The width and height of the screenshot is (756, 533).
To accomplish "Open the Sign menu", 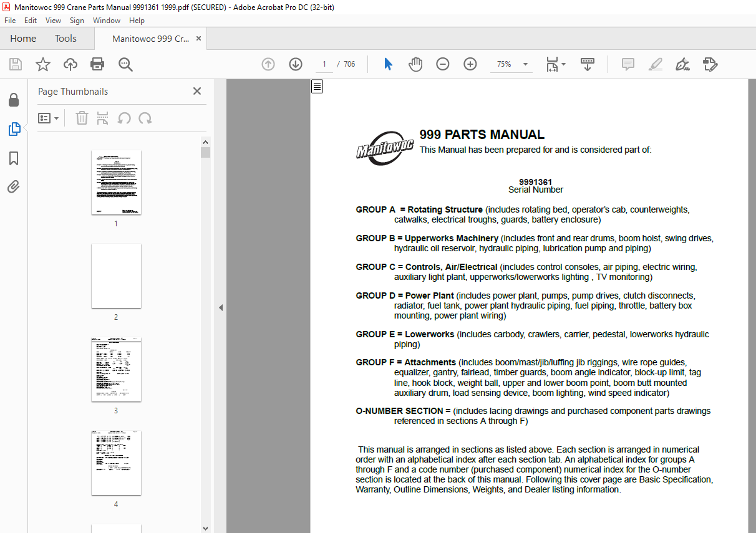I will point(77,21).
